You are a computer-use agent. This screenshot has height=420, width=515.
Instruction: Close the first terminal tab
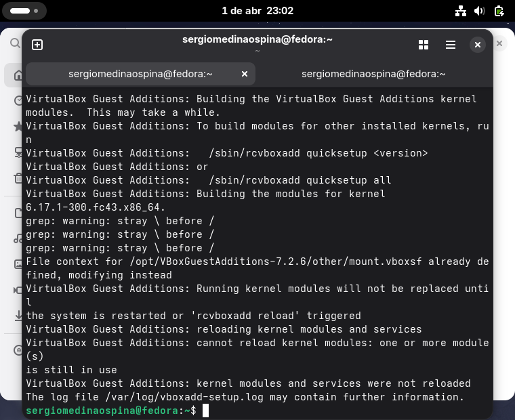(245, 74)
